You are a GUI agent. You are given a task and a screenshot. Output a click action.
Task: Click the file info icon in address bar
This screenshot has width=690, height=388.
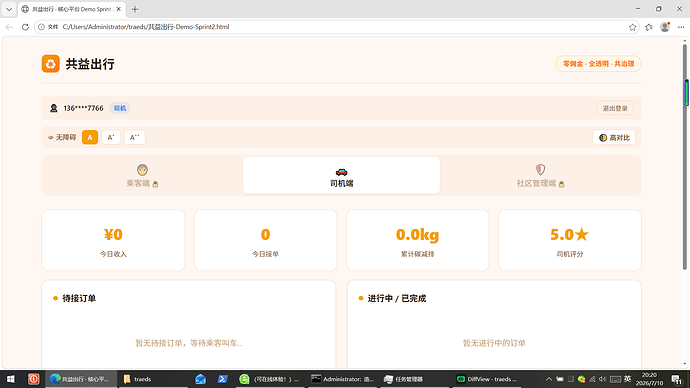[41, 27]
